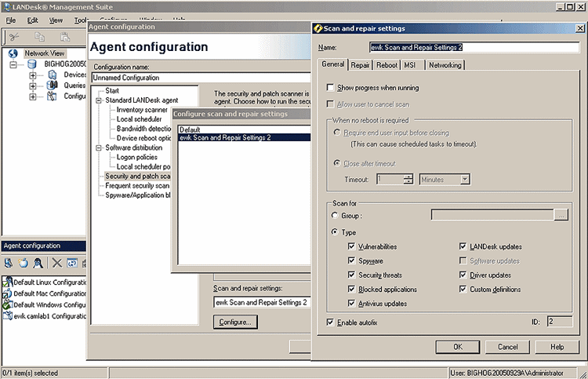Click the Paste toolbar icon

click(65, 36)
